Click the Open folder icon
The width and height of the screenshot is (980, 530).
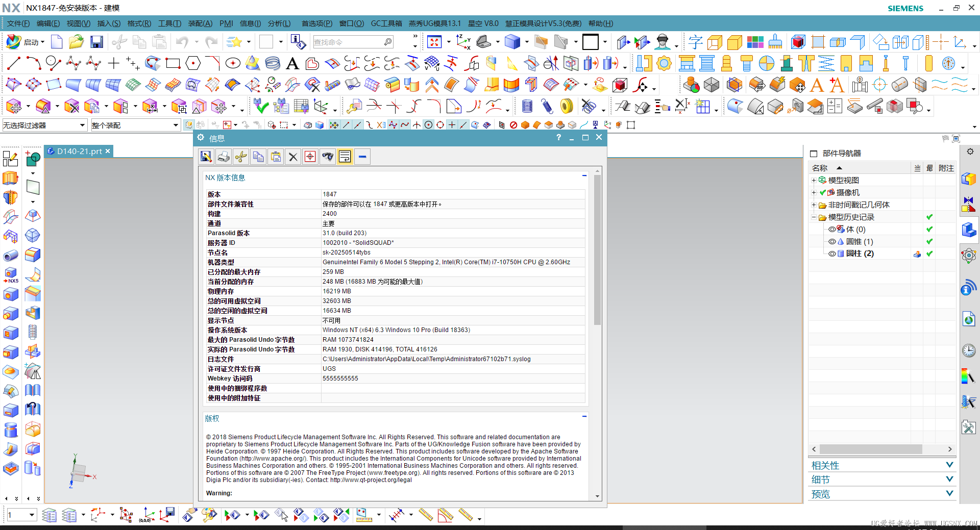[x=76, y=42]
